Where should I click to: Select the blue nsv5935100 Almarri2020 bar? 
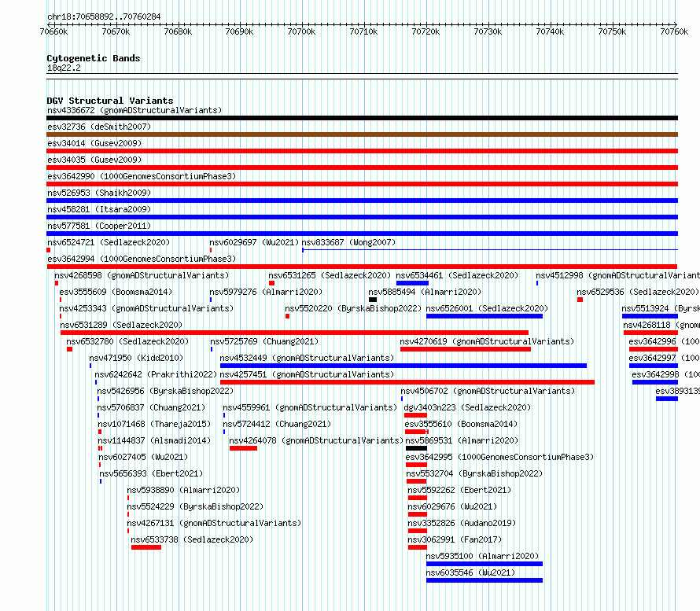pyautogui.click(x=484, y=564)
